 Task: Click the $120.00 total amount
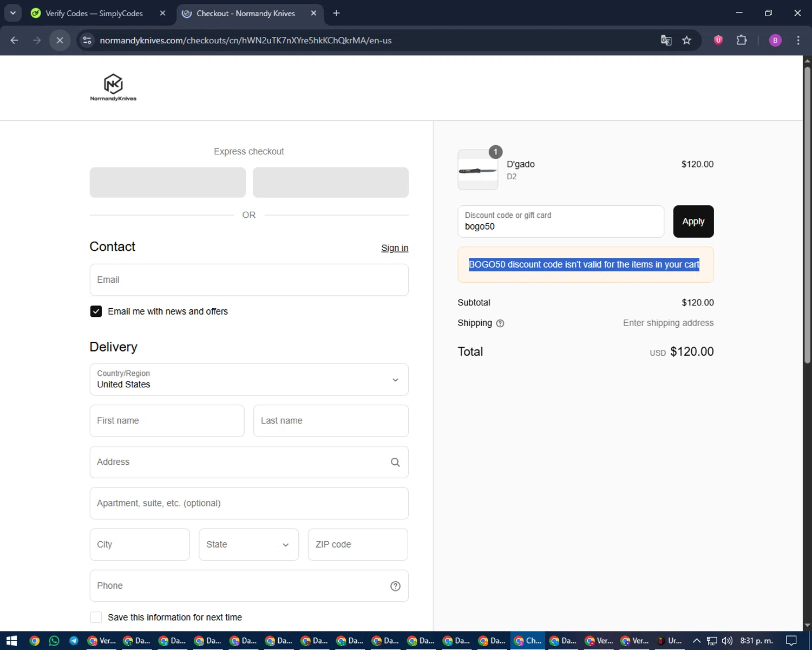(692, 352)
